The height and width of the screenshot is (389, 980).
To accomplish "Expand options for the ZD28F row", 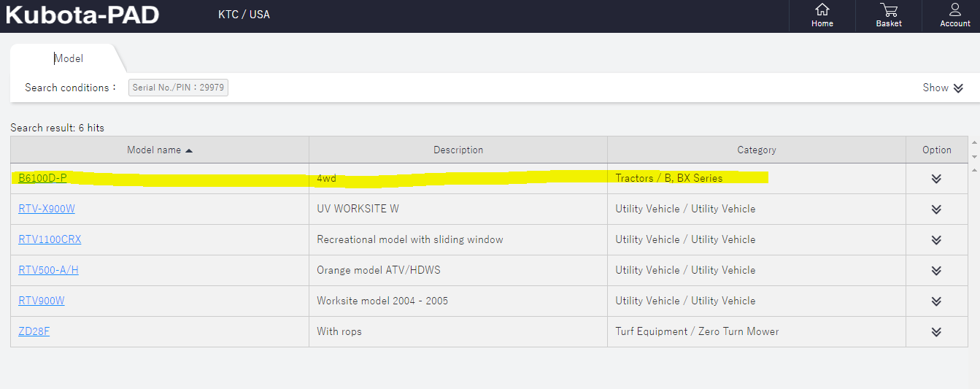I will pyautogui.click(x=937, y=332).
